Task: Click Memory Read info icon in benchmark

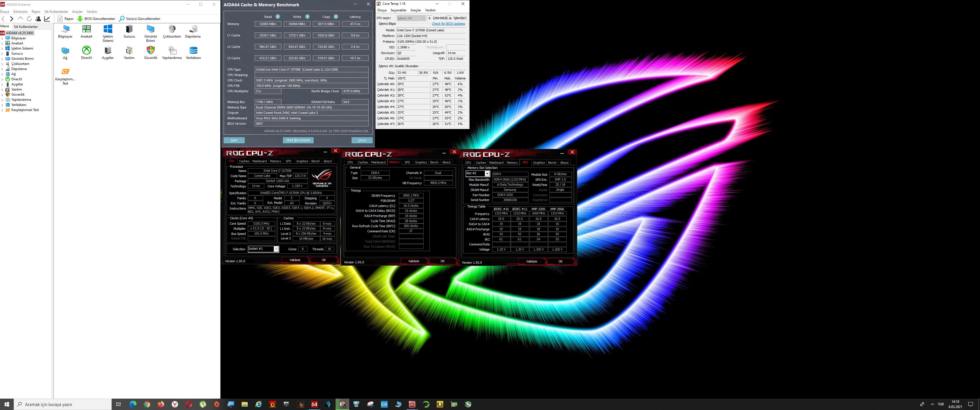Action: pos(278,17)
